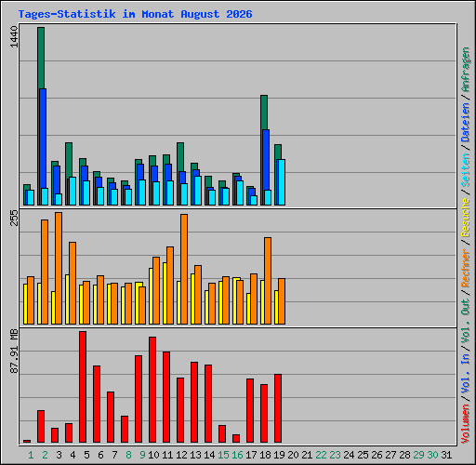Screen dimensions: 476x465
Task: Select the orange Rechner bar on day 3
Action: (x=59, y=268)
